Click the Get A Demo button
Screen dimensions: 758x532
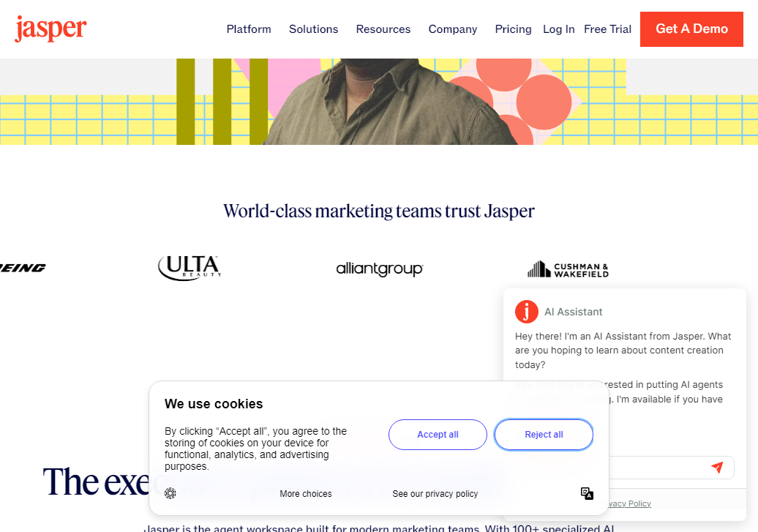(691, 29)
